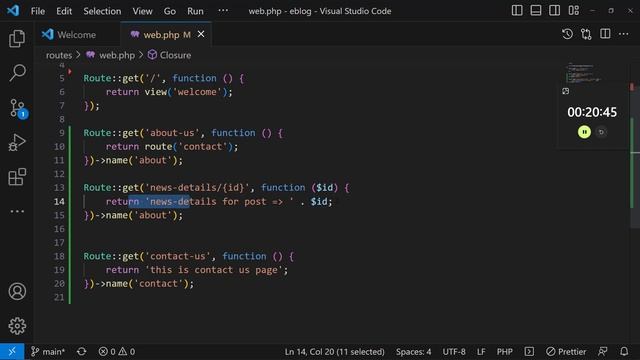
Task: Split the editor right
Action: (x=605, y=34)
